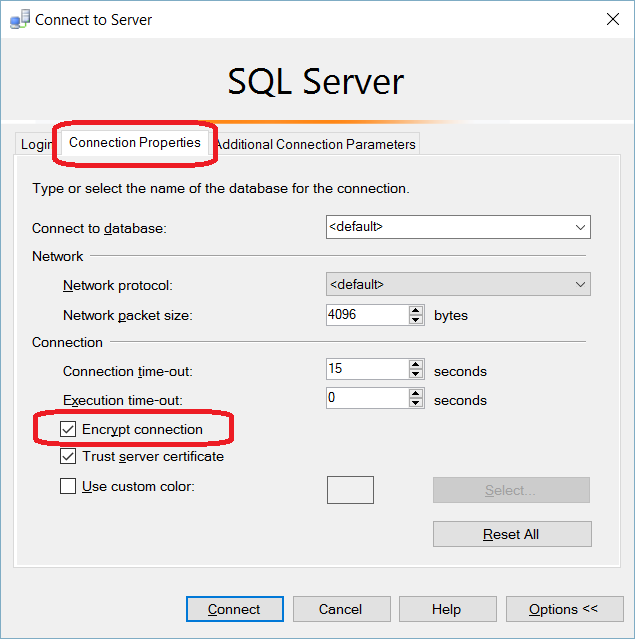Decrease network packet size with down arrow

[x=416, y=321]
